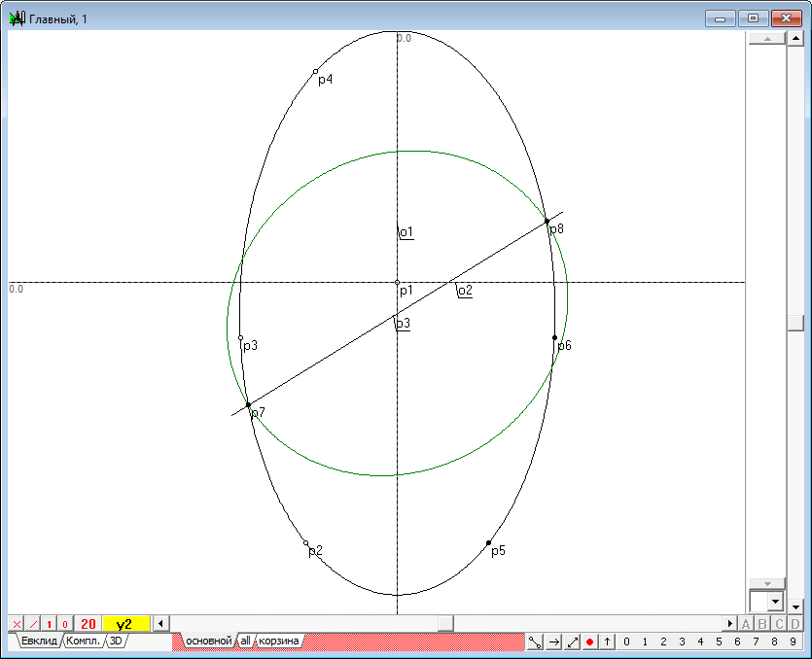Open the корзина tab

pyautogui.click(x=278, y=641)
